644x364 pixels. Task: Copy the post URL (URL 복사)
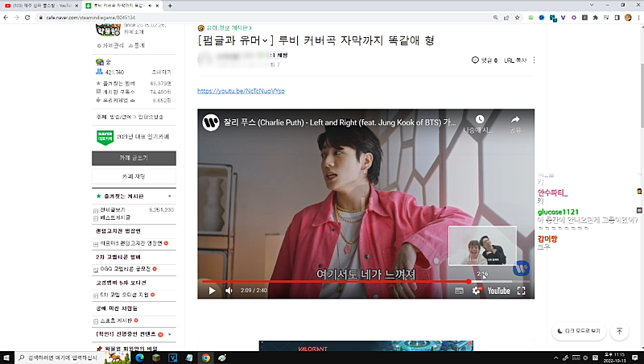point(515,60)
